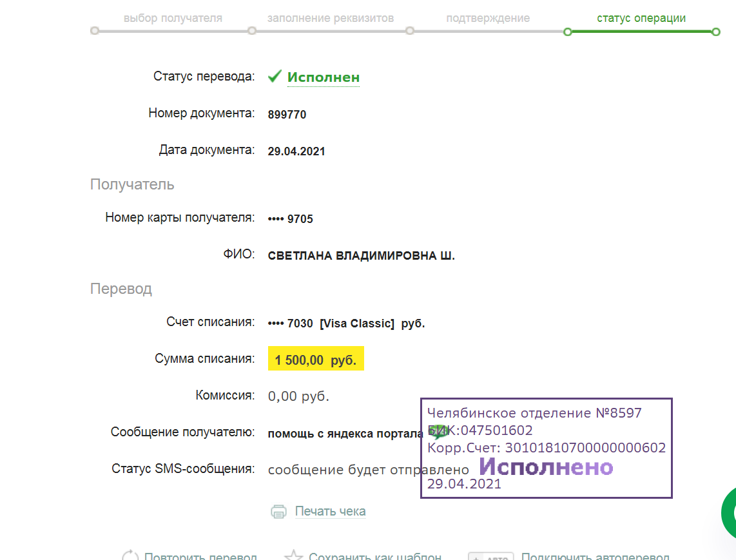Image resolution: width=736 pixels, height=560 pixels.
Task: Click SMS status сообщение будет отправлено
Action: [x=368, y=469]
